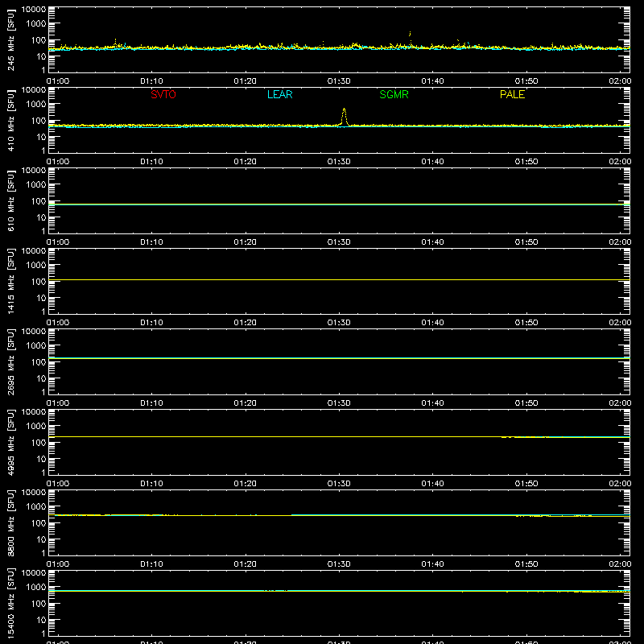This screenshot has width=644, height=644.
Task: Click the 4995 MHz [SFU] axis label
Action: pos(10,442)
